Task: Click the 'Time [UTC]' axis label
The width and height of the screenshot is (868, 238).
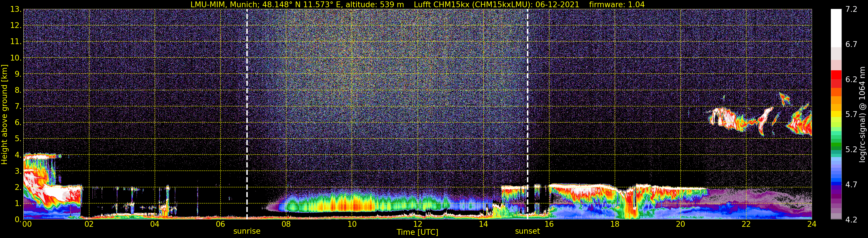Action: 417,232
